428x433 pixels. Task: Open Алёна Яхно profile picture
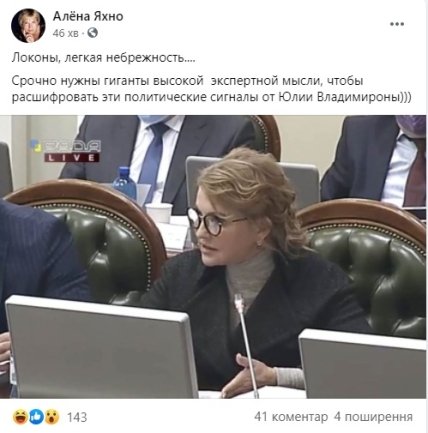tap(28, 26)
